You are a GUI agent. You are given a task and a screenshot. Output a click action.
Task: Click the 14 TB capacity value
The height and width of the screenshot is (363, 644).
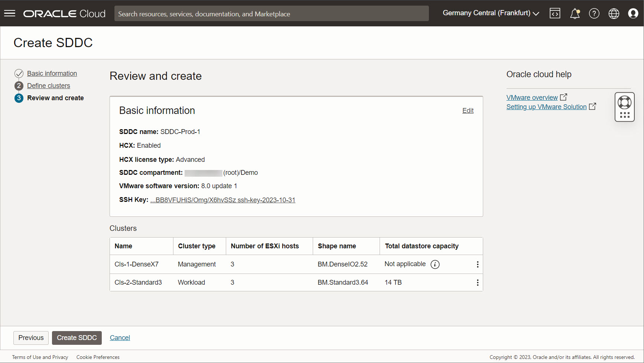point(393,282)
